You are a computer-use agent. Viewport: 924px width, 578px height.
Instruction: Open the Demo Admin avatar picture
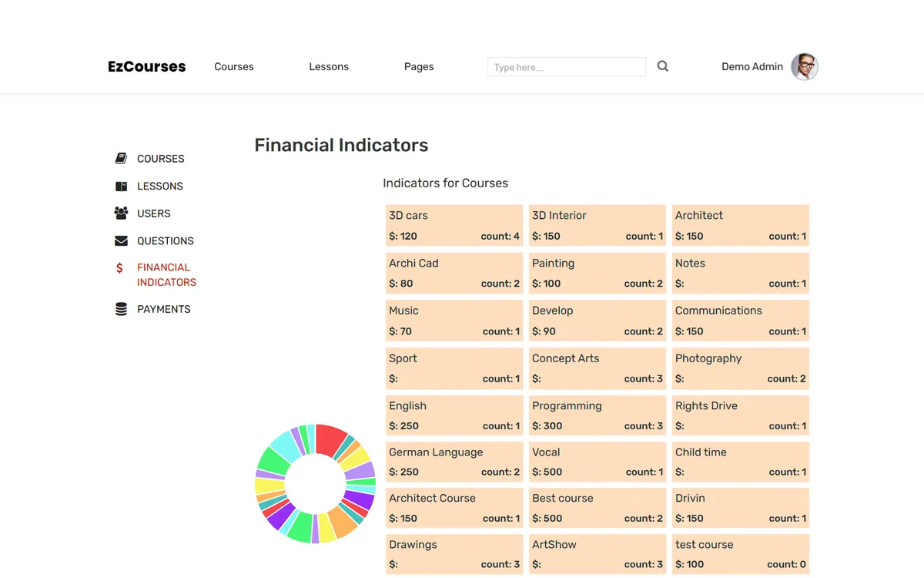805,67
